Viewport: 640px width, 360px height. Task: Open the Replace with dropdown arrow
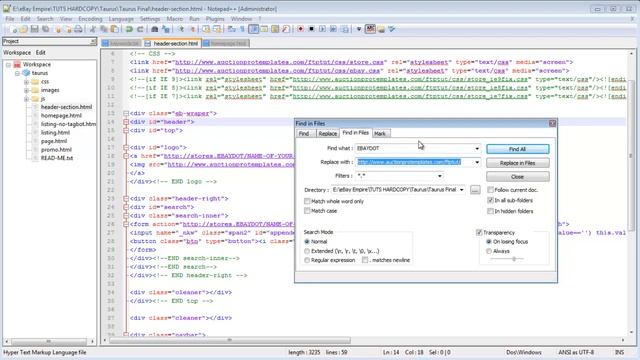(477, 162)
